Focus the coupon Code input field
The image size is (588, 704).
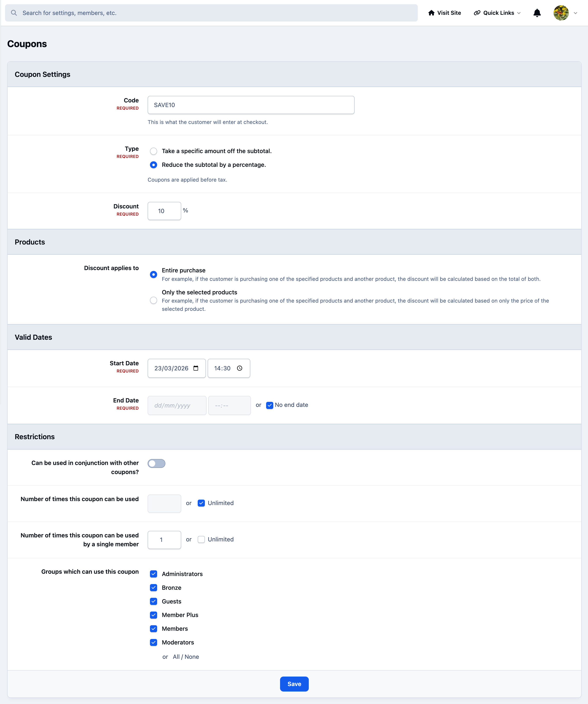(251, 105)
